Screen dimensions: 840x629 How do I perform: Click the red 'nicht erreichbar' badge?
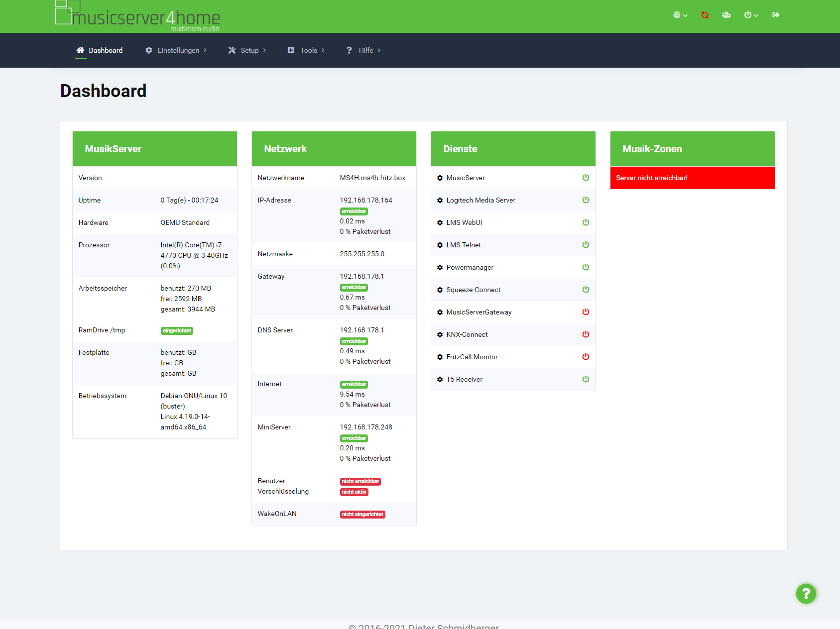(360, 482)
